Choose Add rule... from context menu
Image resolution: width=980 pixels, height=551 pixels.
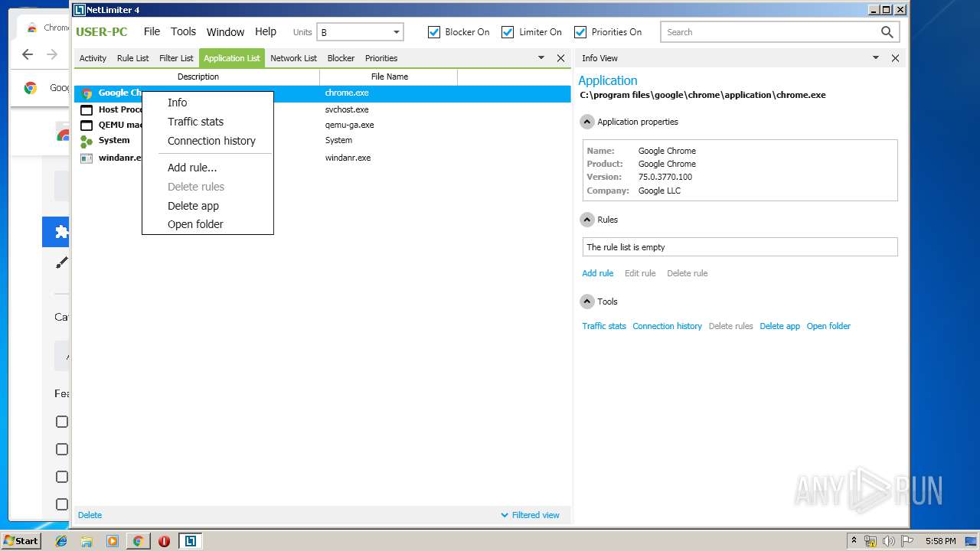click(192, 168)
